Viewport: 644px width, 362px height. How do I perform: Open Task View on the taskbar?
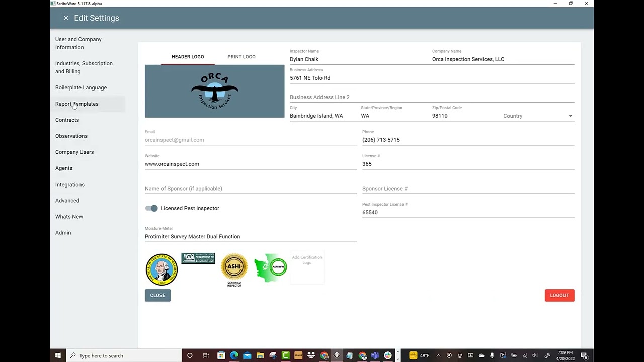click(x=206, y=355)
